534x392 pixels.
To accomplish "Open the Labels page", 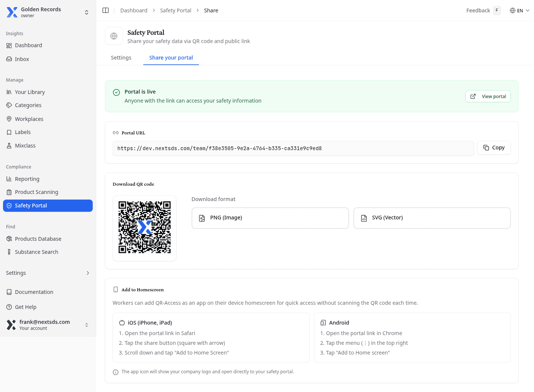I will 48,132.
